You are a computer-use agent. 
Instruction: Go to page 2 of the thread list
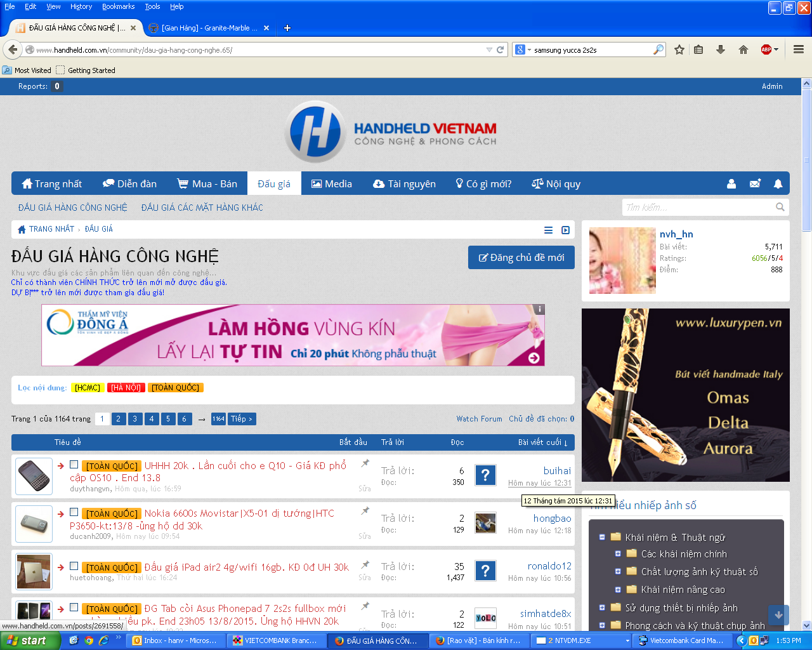pos(118,419)
